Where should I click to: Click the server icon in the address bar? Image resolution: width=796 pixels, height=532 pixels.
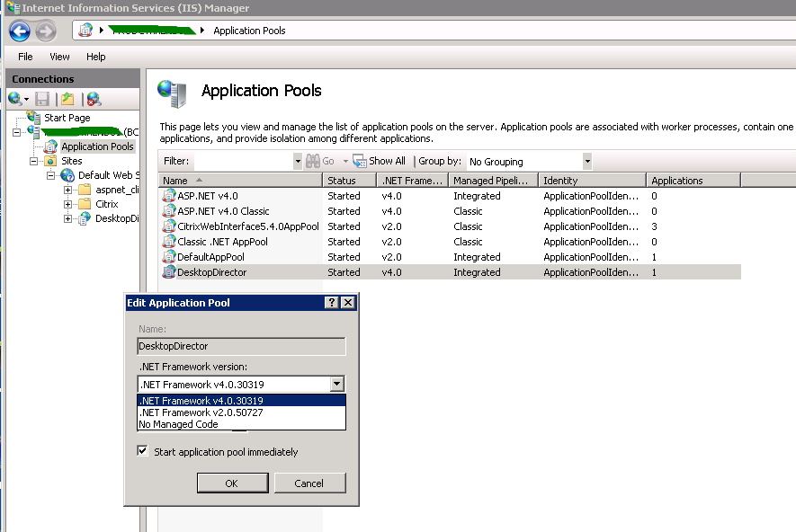[x=85, y=31]
